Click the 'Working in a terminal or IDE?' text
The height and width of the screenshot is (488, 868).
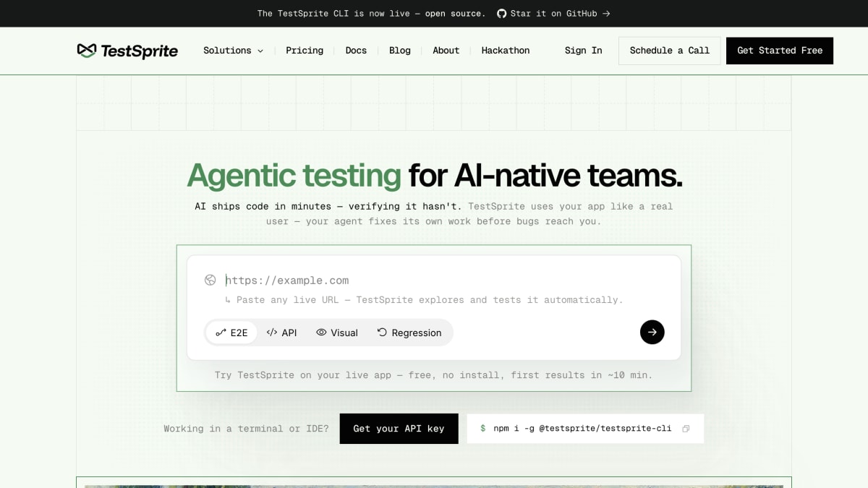click(x=246, y=429)
